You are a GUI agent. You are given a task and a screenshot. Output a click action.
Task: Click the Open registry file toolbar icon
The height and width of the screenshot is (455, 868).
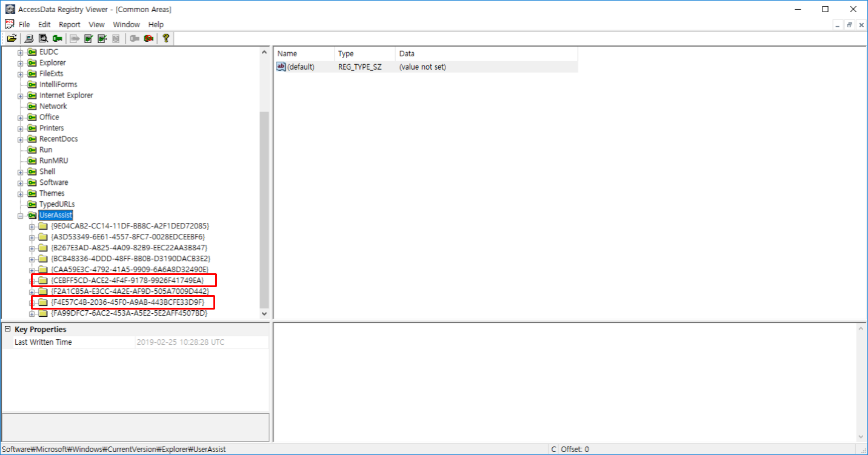tap(12, 38)
